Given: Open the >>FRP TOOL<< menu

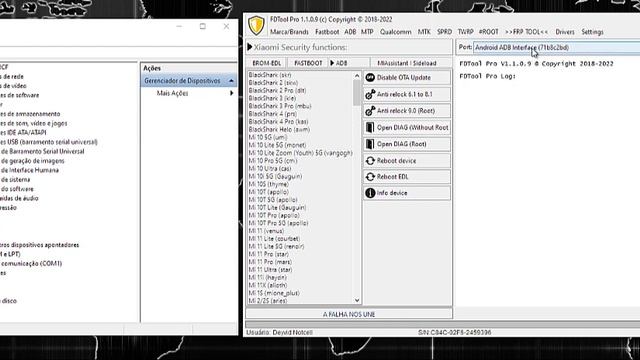Looking at the screenshot, I should click(527, 32).
